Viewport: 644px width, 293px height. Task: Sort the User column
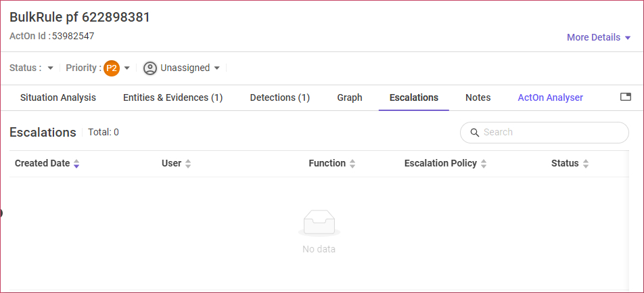pyautogui.click(x=188, y=164)
